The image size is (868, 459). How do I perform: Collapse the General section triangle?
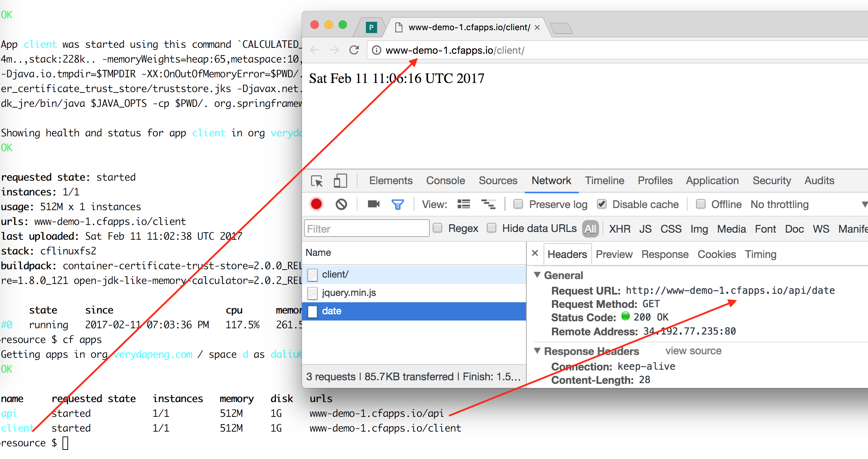click(537, 275)
